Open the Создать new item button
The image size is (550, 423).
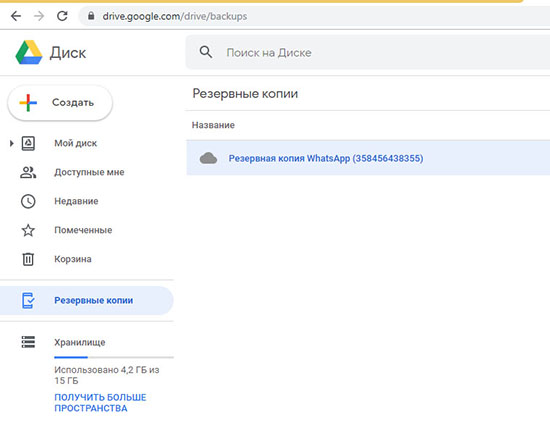(x=60, y=103)
